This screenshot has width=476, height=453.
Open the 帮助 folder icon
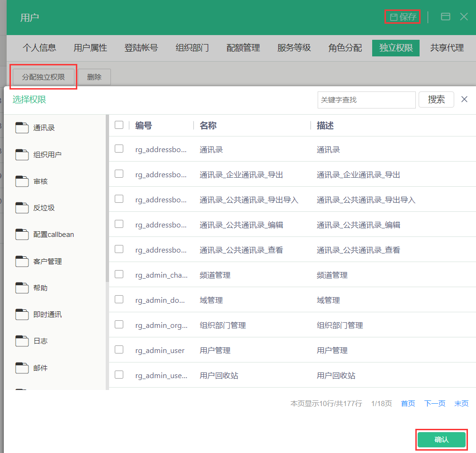tap(22, 288)
